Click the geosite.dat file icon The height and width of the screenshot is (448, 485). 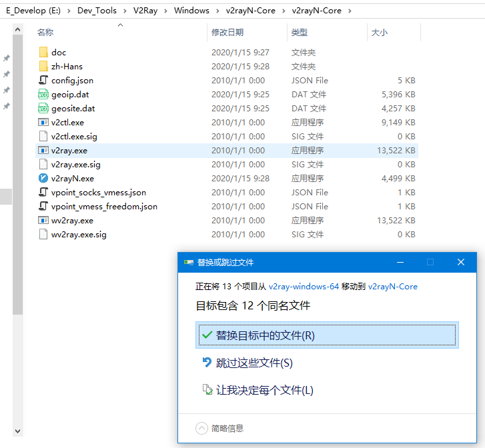[43, 108]
